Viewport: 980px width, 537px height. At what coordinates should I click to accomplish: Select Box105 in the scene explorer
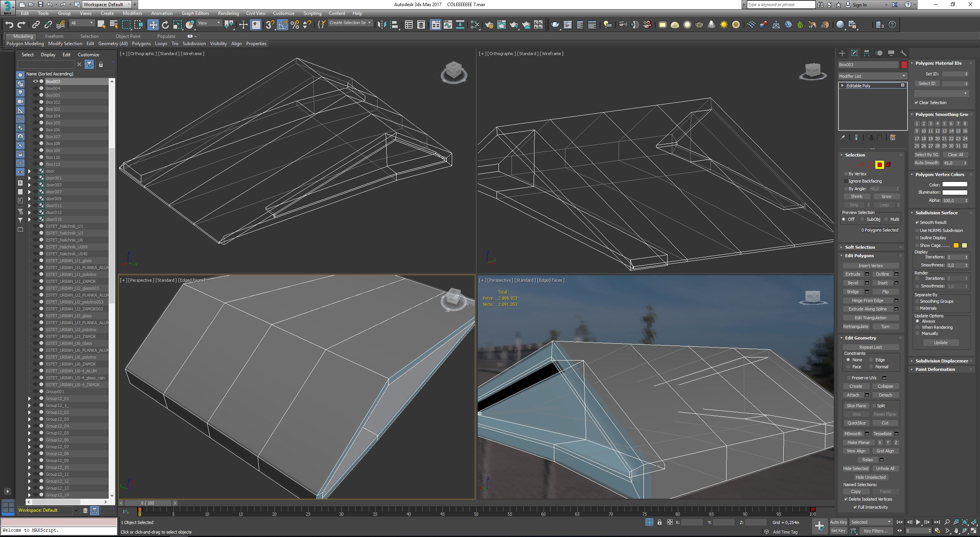coord(53,123)
